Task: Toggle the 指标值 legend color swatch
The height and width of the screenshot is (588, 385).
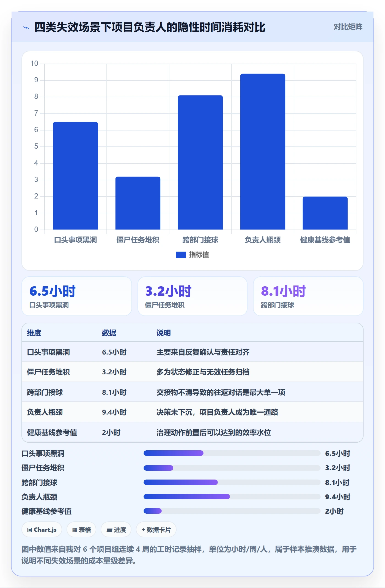Action: pos(181,255)
